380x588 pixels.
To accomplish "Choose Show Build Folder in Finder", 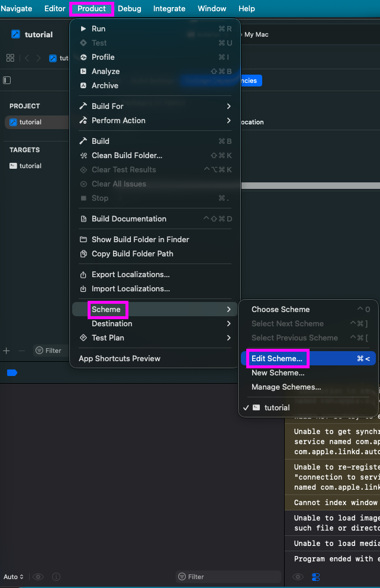I will click(x=155, y=240).
